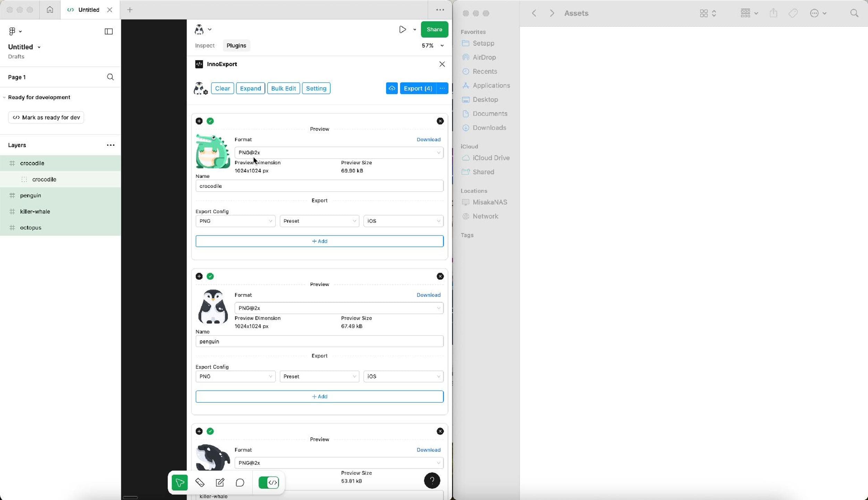Search pages with the magnifier icon

tap(110, 77)
